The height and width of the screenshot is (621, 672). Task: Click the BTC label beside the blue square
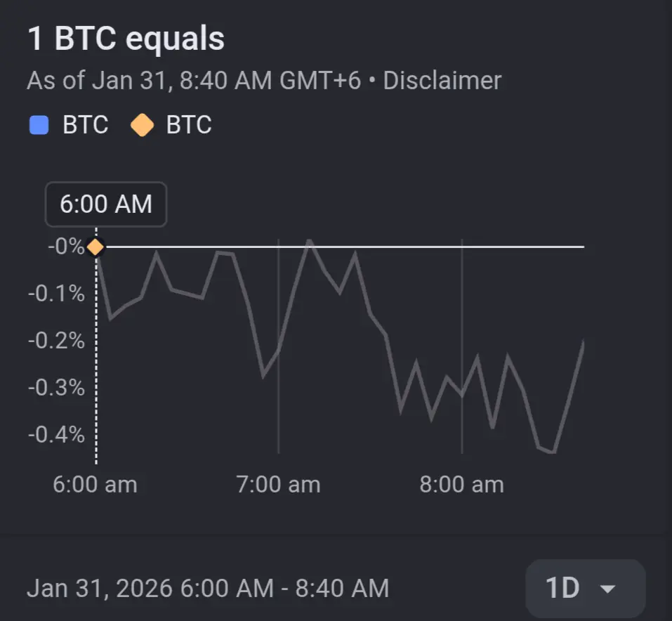pos(86,126)
